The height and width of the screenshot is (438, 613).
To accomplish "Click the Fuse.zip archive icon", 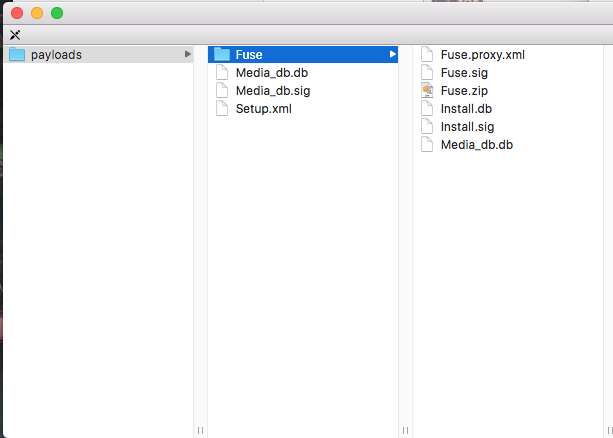I will click(427, 91).
